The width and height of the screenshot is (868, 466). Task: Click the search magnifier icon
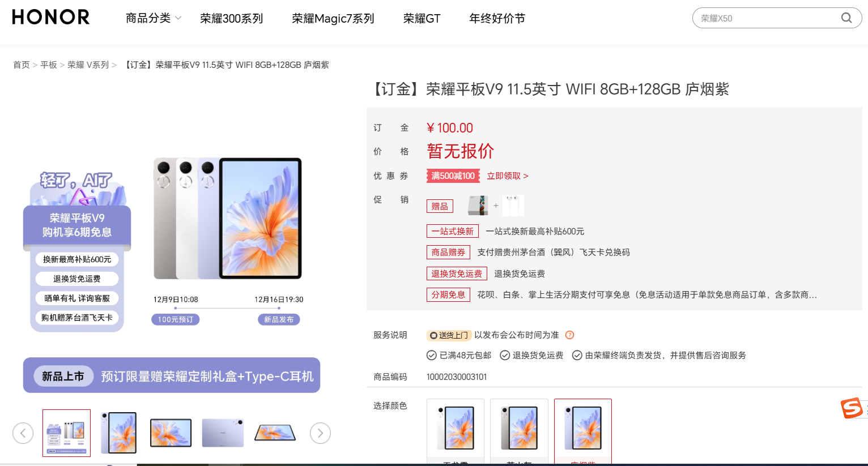tap(846, 18)
